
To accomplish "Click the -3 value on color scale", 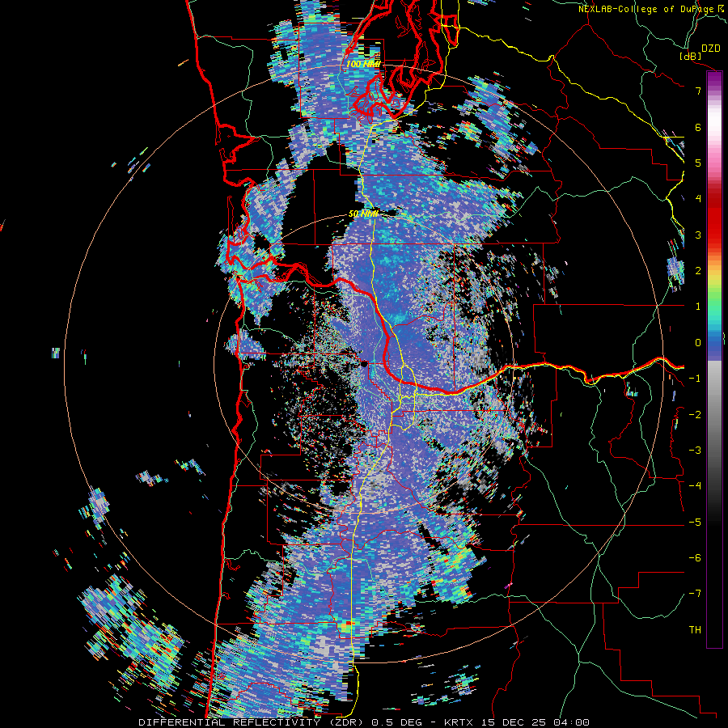I will (x=695, y=451).
